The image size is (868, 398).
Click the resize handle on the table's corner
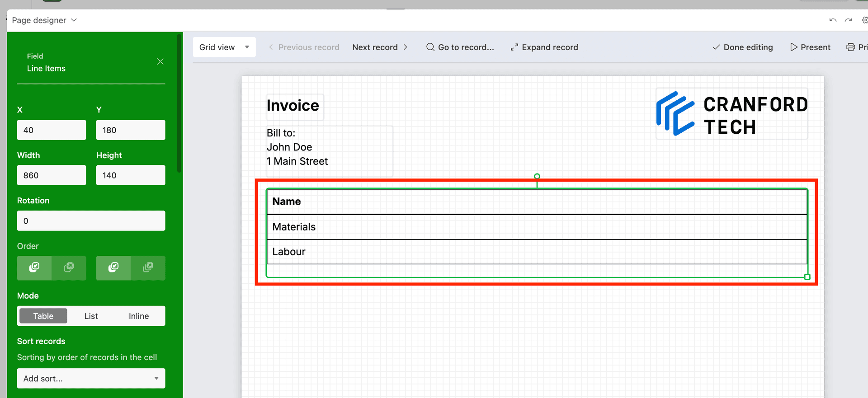pos(807,277)
